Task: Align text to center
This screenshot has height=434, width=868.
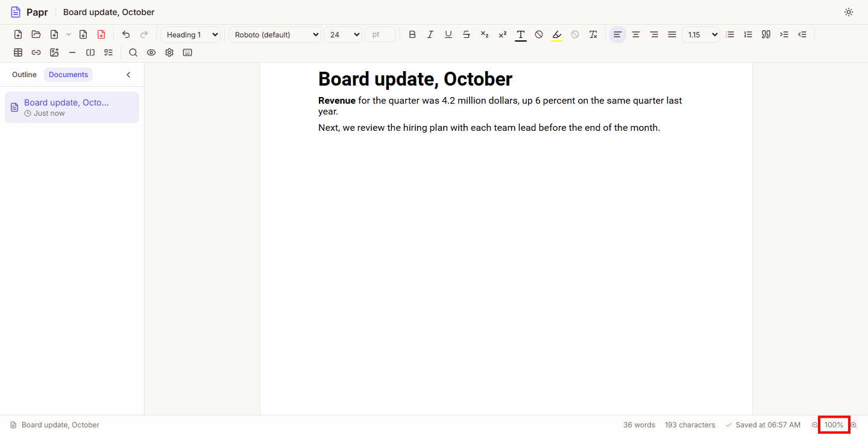Action: (636, 34)
